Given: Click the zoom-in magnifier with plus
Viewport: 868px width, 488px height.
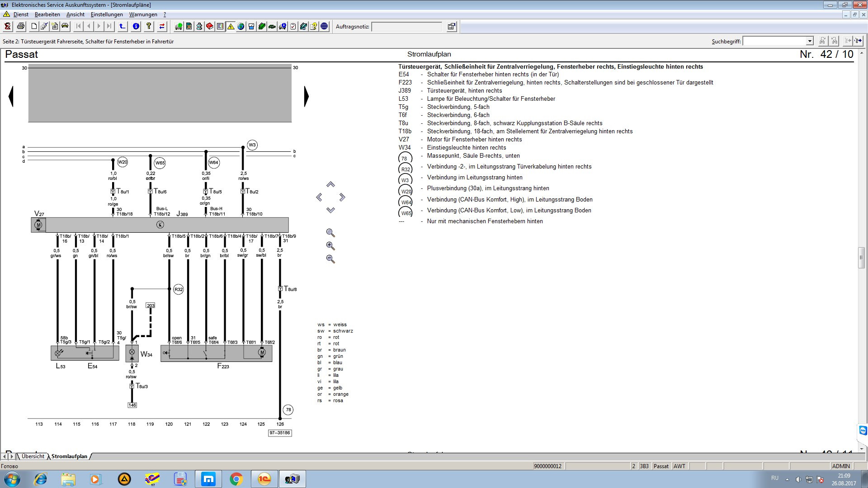Looking at the screenshot, I should (330, 246).
